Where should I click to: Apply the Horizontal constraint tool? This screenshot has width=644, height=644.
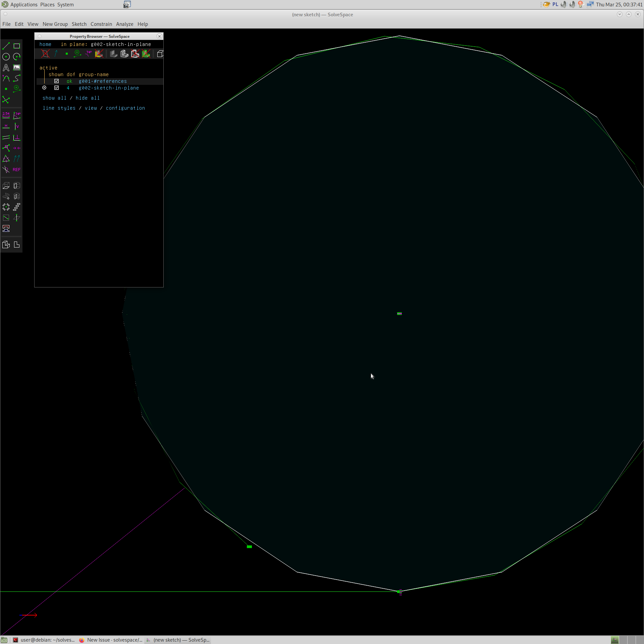(x=6, y=126)
